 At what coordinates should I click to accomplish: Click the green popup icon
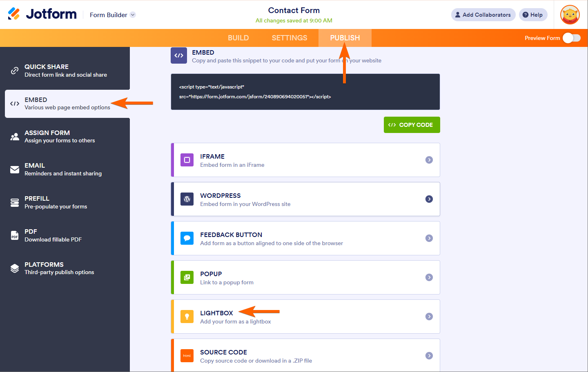coord(187,277)
